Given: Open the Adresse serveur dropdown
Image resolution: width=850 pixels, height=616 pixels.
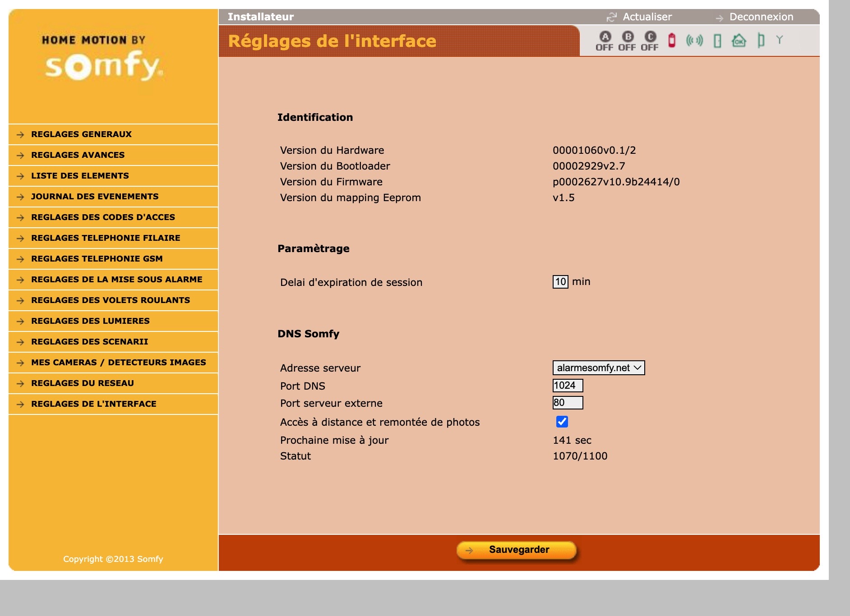Looking at the screenshot, I should (598, 368).
